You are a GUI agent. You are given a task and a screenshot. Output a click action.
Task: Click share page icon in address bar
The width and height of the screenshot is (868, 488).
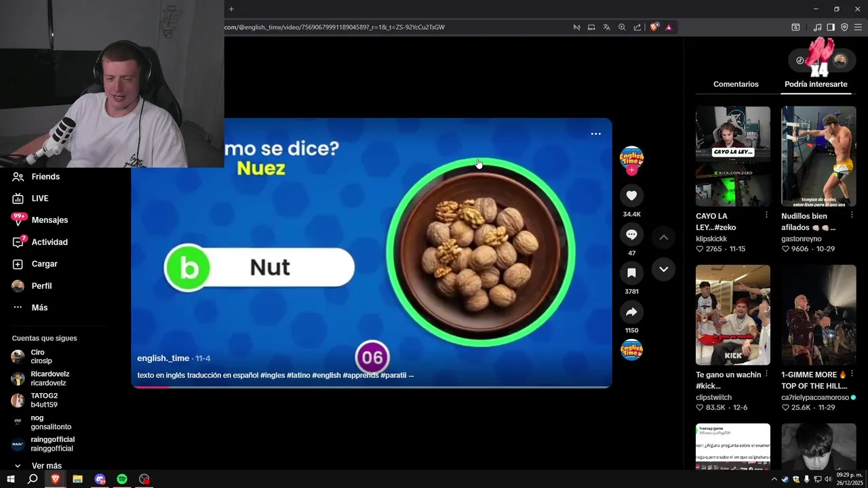point(637,27)
